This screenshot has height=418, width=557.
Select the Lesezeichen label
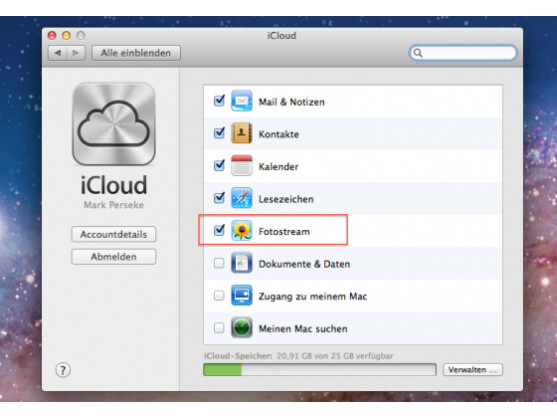point(286,199)
